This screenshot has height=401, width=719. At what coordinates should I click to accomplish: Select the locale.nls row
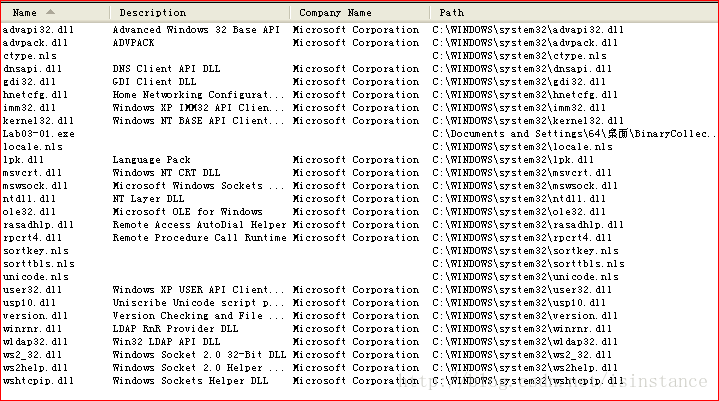pos(35,147)
